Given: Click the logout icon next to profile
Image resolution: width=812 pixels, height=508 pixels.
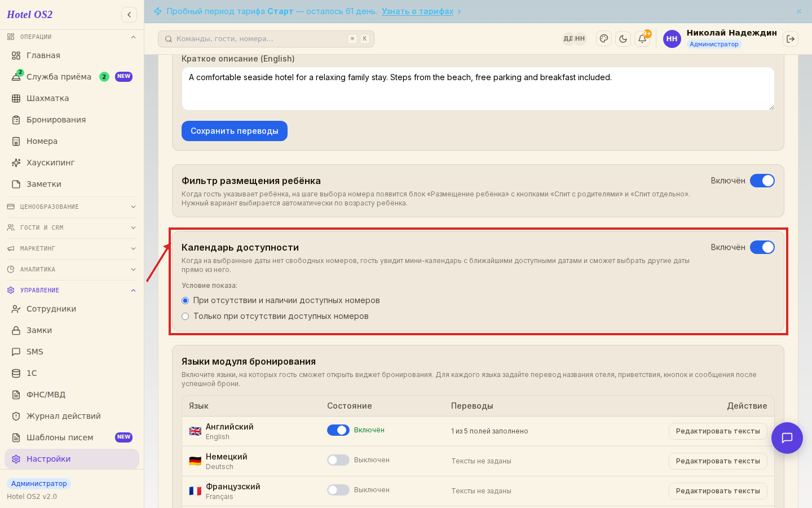Looking at the screenshot, I should click(x=791, y=39).
